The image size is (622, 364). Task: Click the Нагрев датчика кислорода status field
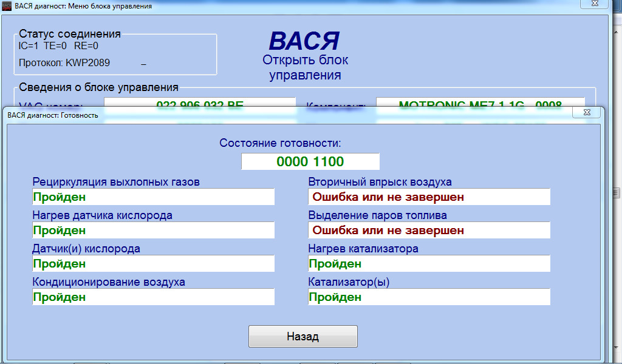(x=153, y=231)
